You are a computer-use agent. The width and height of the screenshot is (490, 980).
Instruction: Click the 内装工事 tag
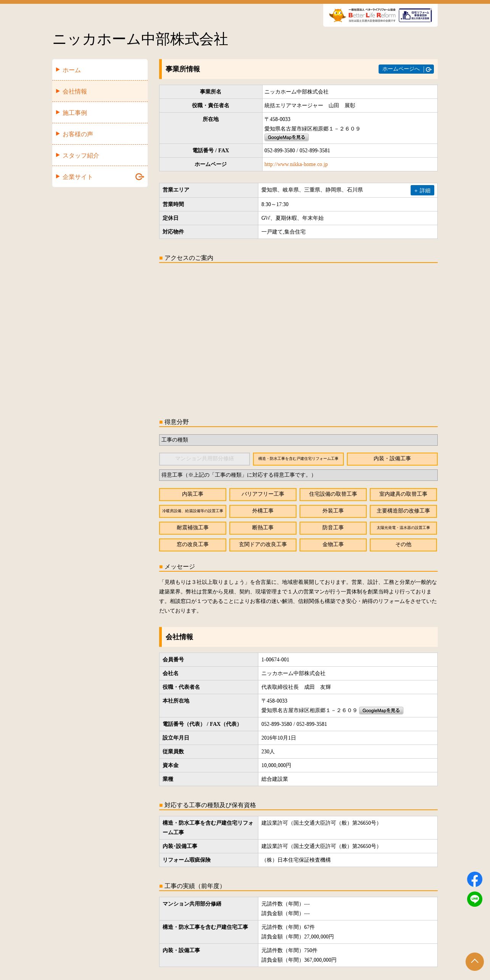pos(193,494)
